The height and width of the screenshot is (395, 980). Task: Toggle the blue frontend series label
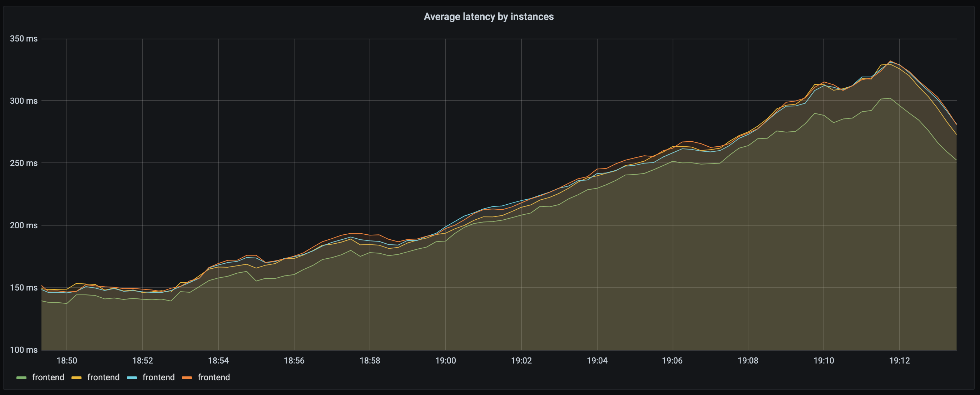click(159, 377)
